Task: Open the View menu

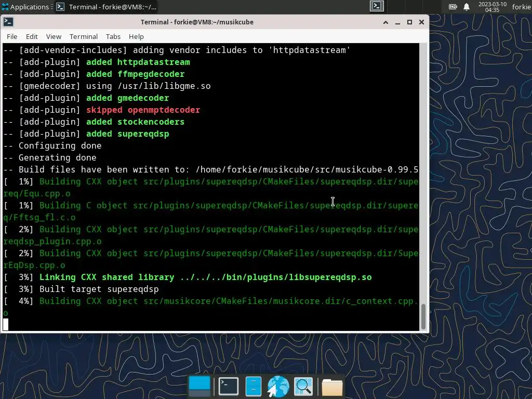Action: tap(54, 37)
